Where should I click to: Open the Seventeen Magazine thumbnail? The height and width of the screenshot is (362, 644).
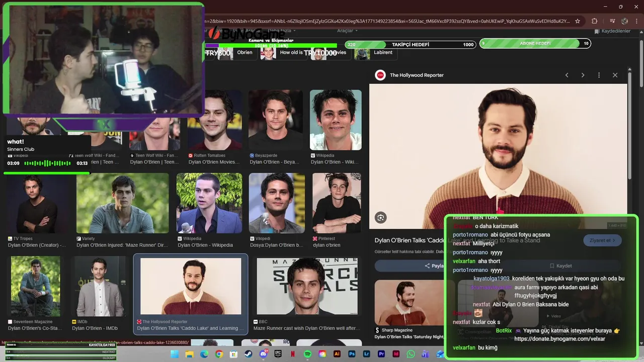pos(35,286)
